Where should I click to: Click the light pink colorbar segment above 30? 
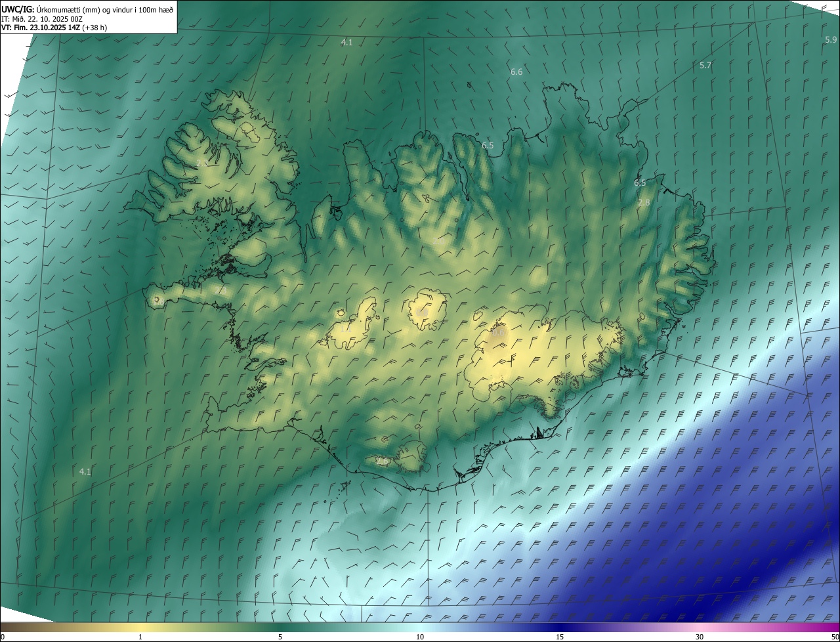pos(700,626)
